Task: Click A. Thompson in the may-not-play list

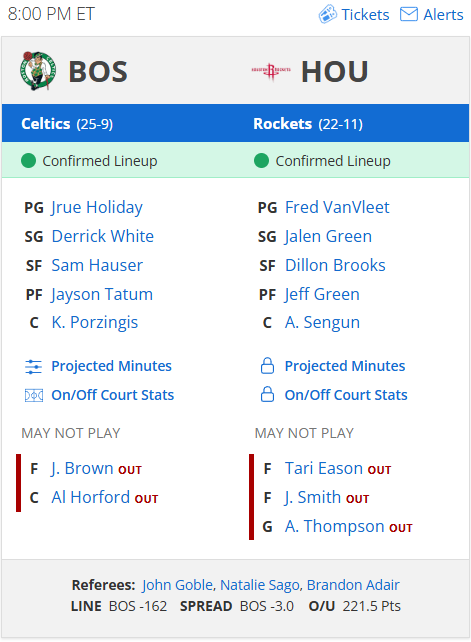Action: coord(335,527)
